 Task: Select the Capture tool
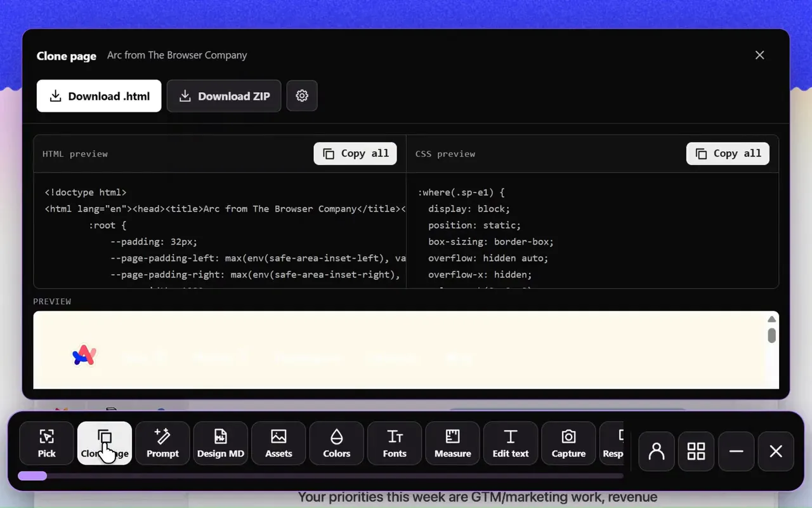coord(569,443)
